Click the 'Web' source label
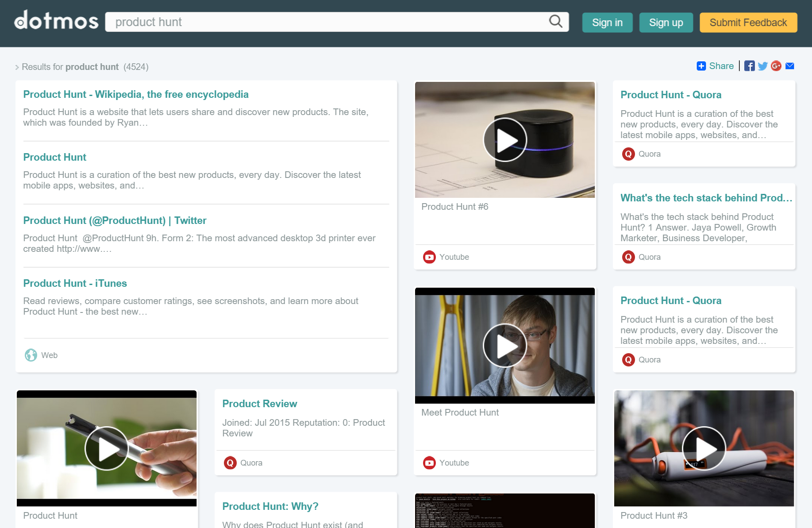This screenshot has height=528, width=812. pos(49,355)
